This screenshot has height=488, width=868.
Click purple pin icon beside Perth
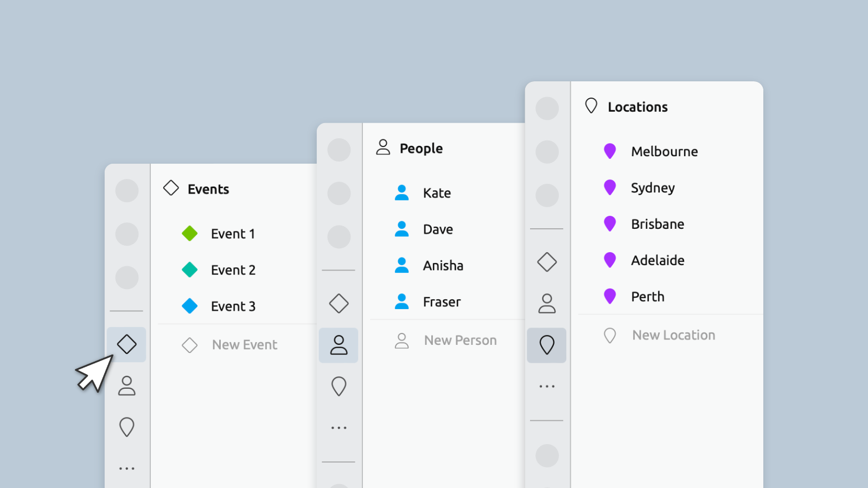coord(610,297)
